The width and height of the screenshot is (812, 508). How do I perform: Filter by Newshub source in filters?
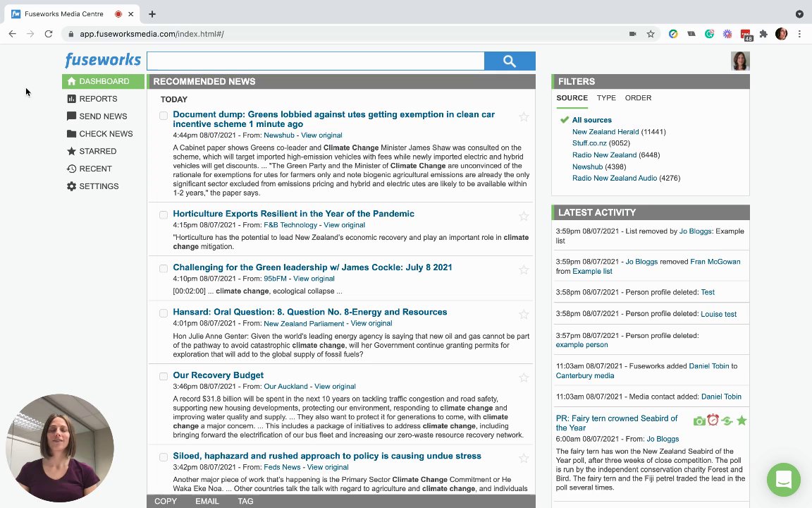click(x=587, y=167)
